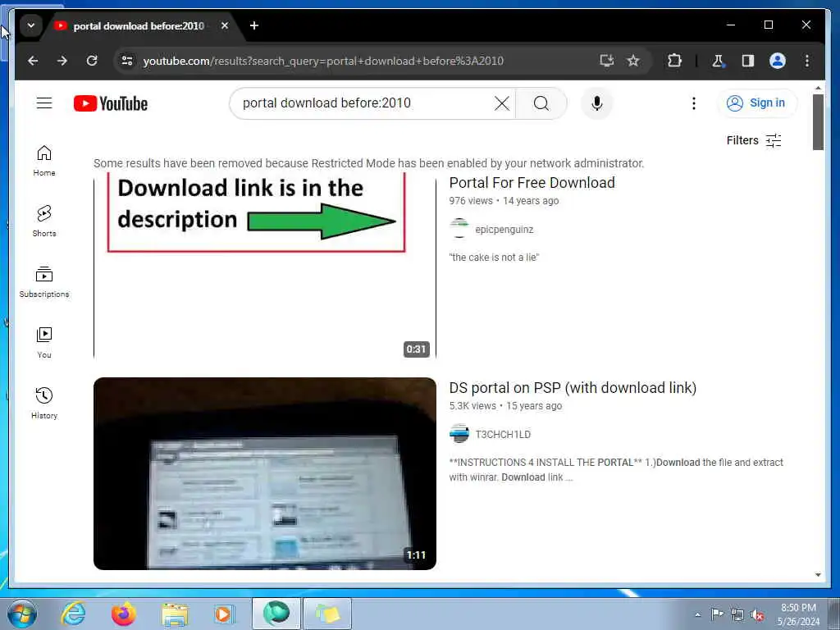The width and height of the screenshot is (840, 630).
Task: Open DS portal on PSP video title
Action: pos(573,388)
